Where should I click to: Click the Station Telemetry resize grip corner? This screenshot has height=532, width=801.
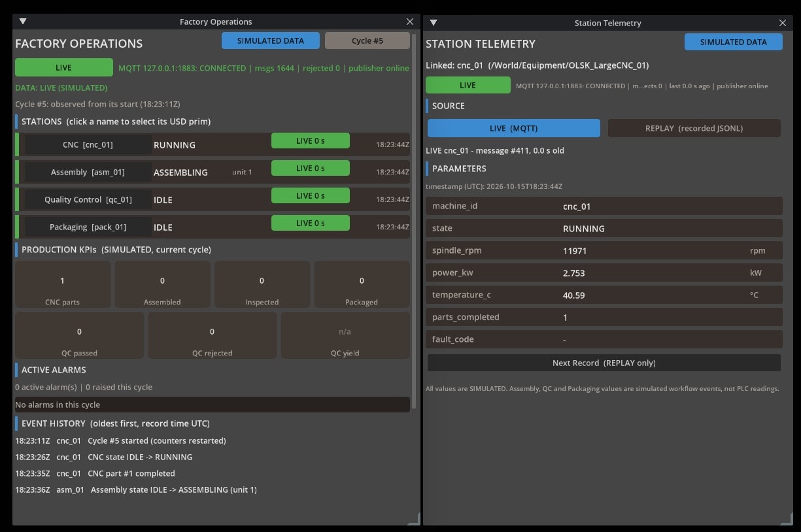[x=786, y=519]
